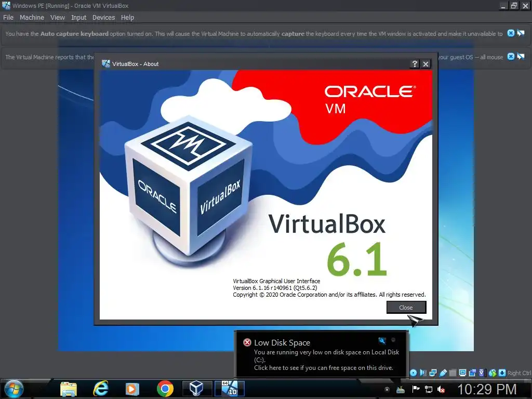The image size is (532, 399).
Task: Click the network adapters status bar icon
Action: point(433,373)
